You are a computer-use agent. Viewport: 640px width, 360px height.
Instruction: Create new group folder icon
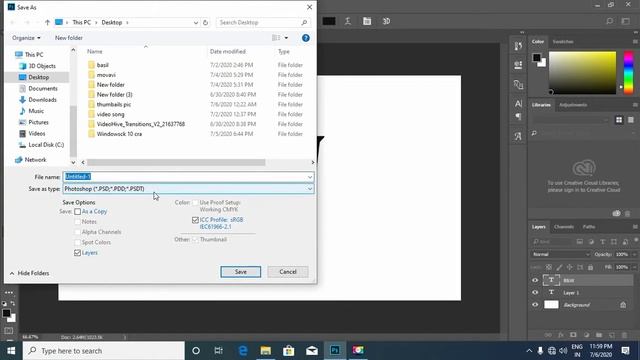pos(599,335)
